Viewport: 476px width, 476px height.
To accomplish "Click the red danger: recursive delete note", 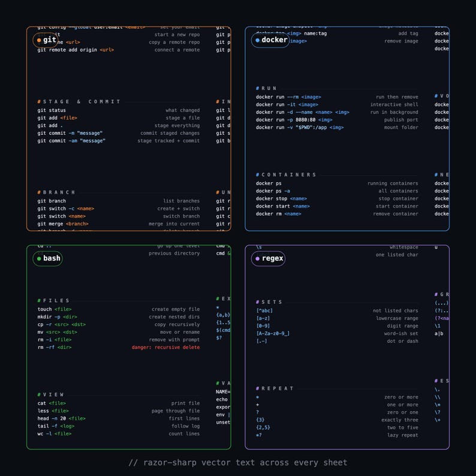I will point(165,347).
